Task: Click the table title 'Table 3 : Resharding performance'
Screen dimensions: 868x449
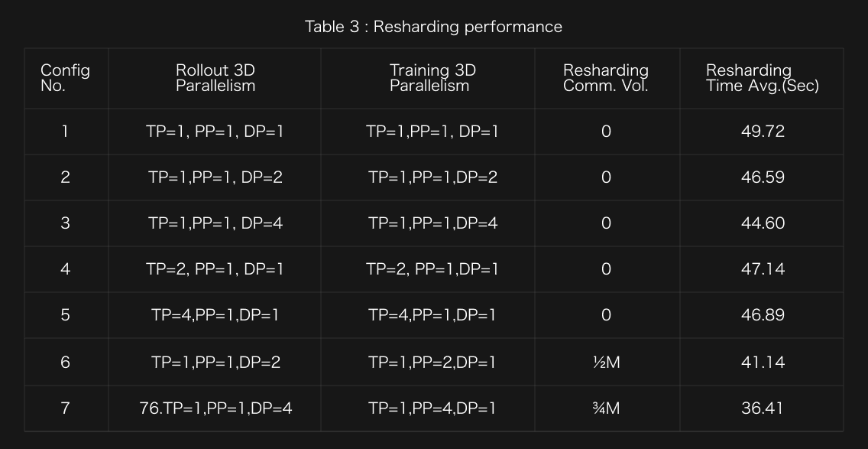Action: 433,27
